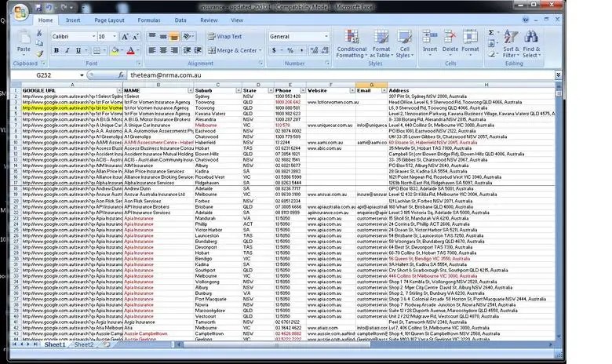Switch to the Formulas tab
This screenshot has height=364, width=612.
[x=149, y=20]
